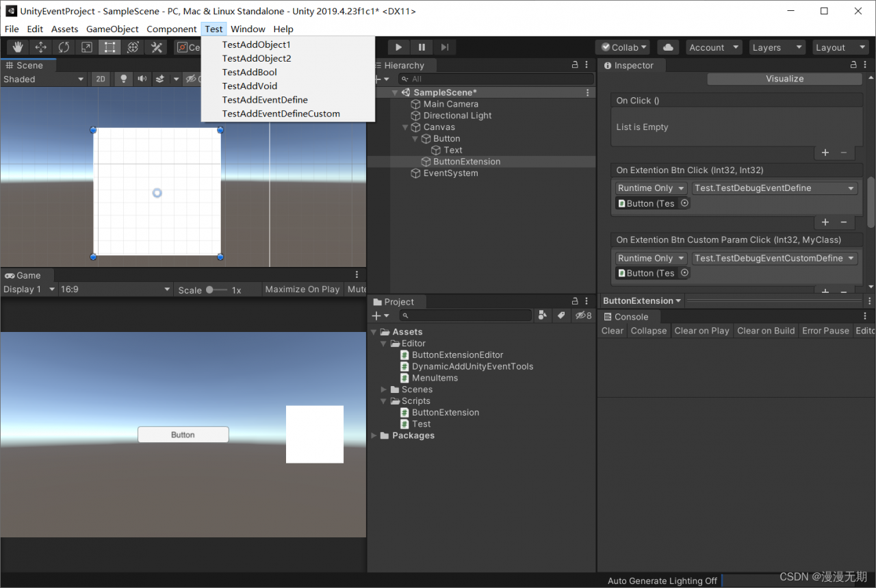Open the Layout dropdown
The width and height of the screenshot is (876, 588).
click(x=840, y=47)
